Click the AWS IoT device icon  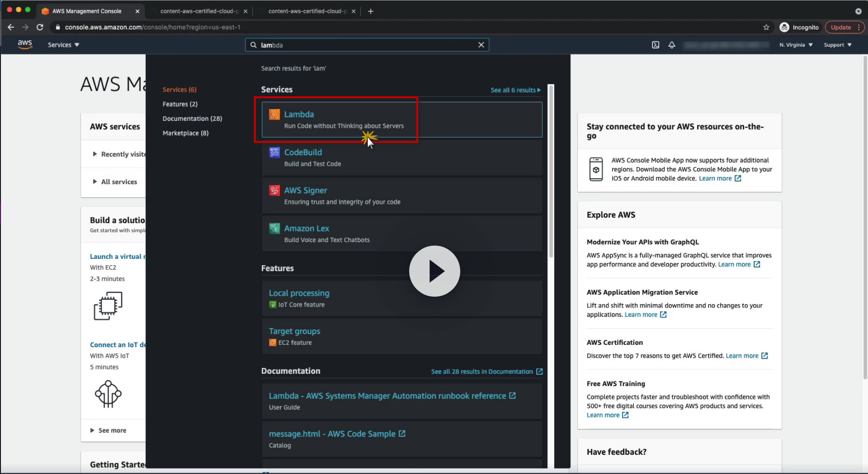click(x=108, y=394)
